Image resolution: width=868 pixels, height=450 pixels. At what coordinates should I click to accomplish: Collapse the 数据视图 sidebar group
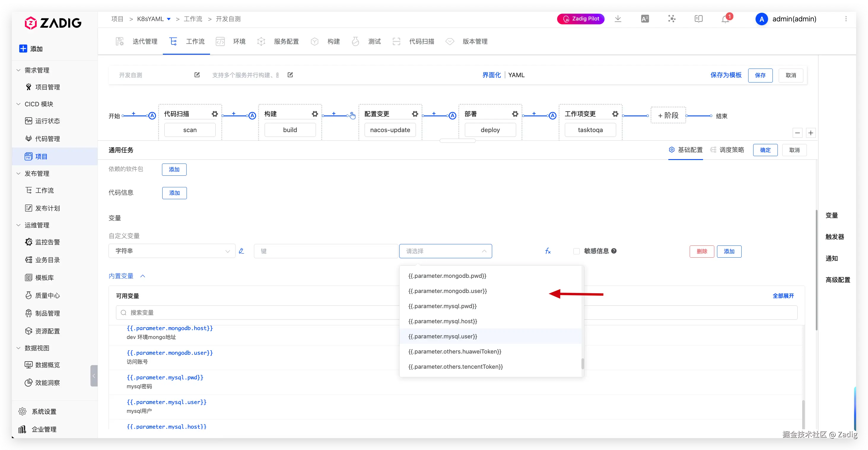coord(18,348)
